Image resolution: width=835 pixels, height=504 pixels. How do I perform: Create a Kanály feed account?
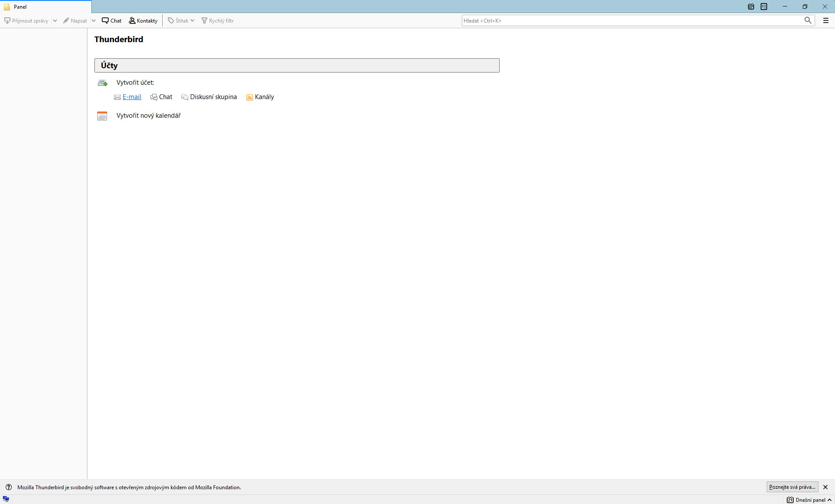264,97
